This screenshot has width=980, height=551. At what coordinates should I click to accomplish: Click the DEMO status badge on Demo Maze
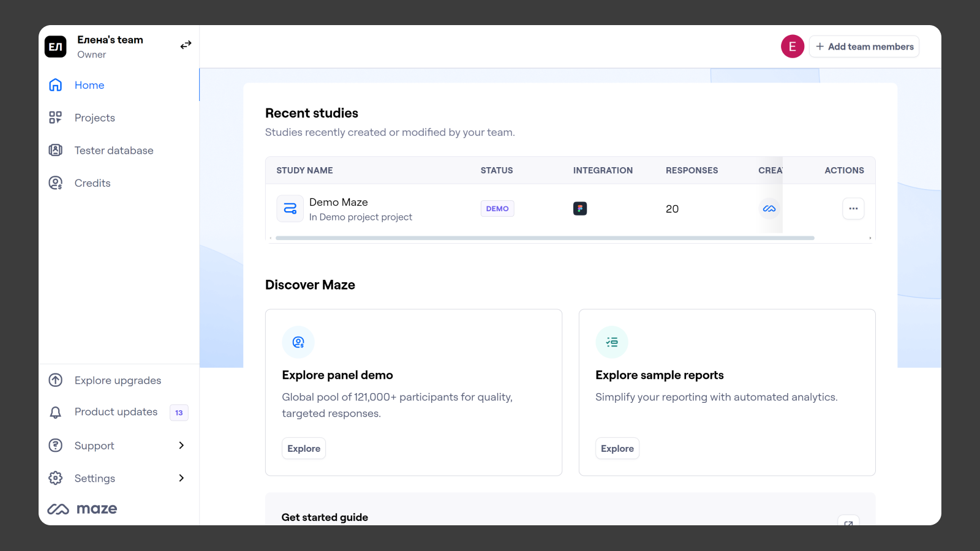click(497, 208)
